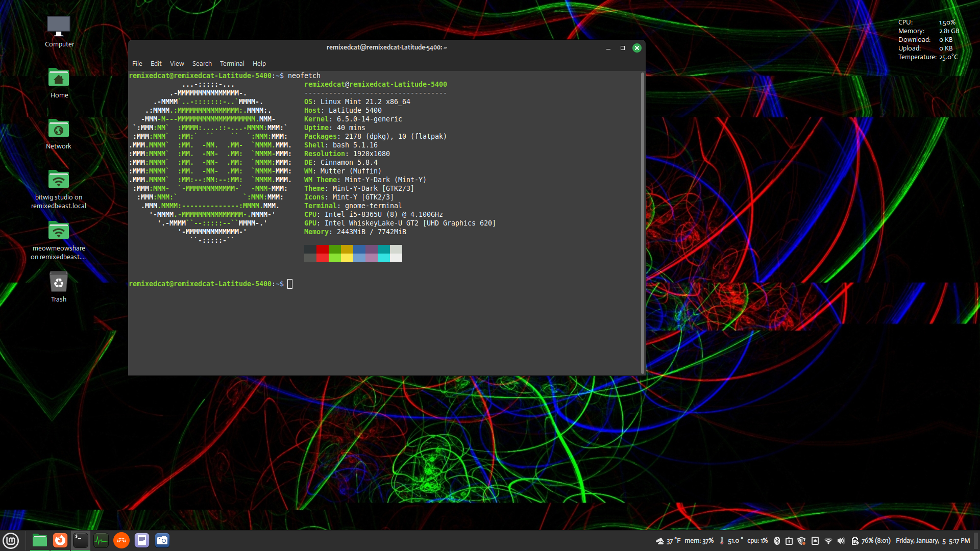Open the clipboard notification tray icon
Screen dimensions: 980x551
pyautogui.click(x=789, y=541)
